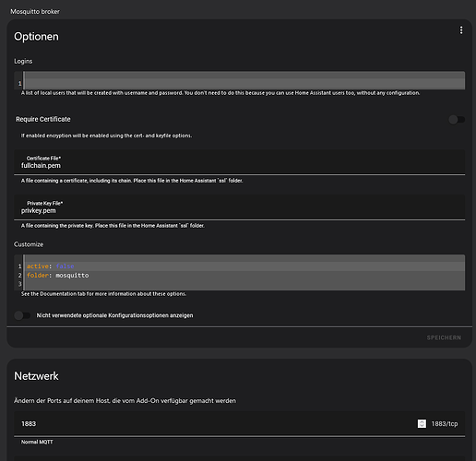This screenshot has height=461, width=476.
Task: Click the Documentation tab hint text
Action: click(103, 294)
